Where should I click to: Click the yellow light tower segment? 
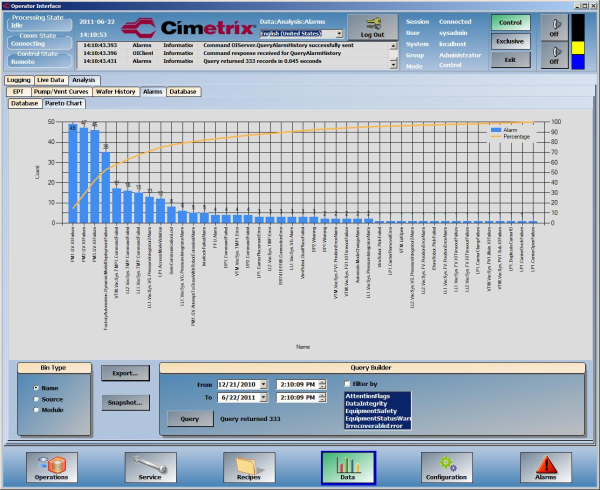pyautogui.click(x=578, y=48)
